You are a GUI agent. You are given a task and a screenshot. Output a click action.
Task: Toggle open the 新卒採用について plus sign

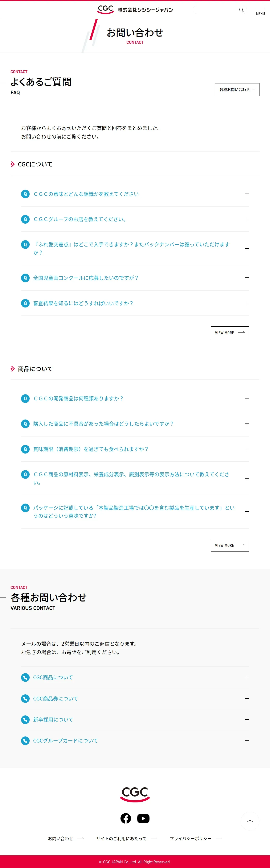pos(247,719)
